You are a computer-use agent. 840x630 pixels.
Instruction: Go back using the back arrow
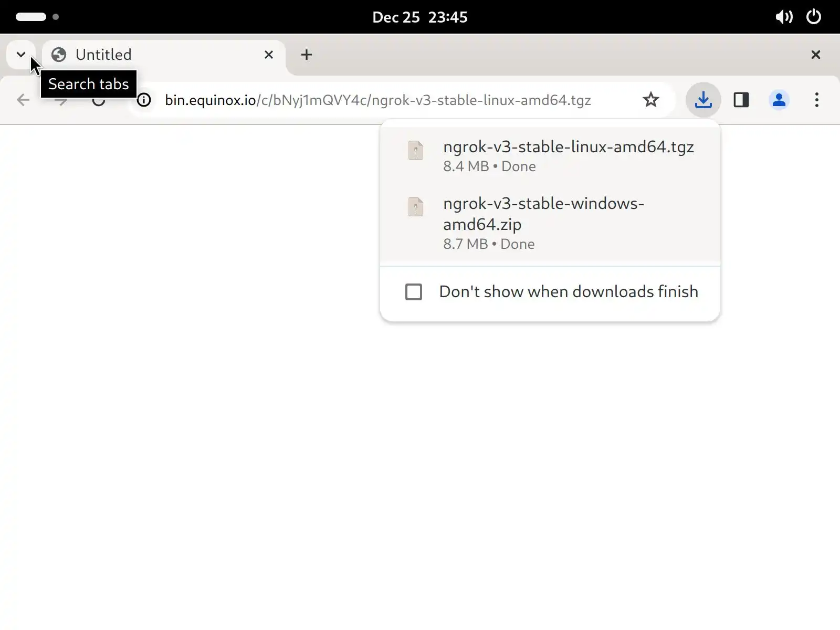tap(23, 100)
